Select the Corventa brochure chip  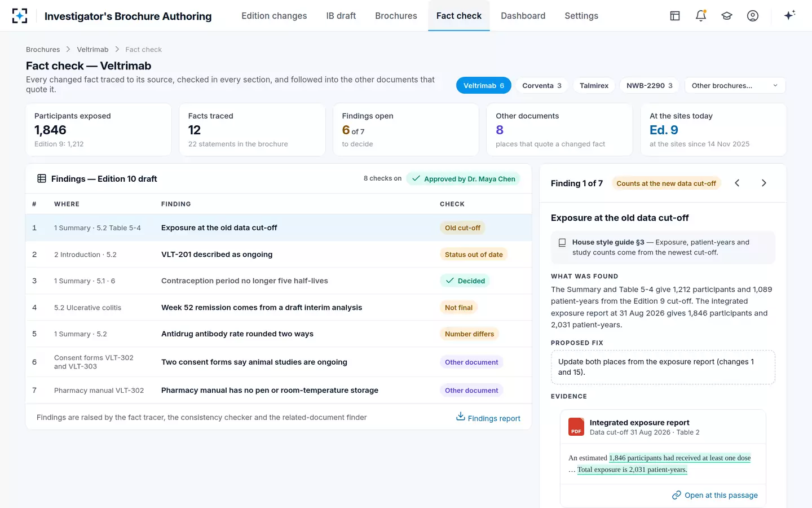542,85
